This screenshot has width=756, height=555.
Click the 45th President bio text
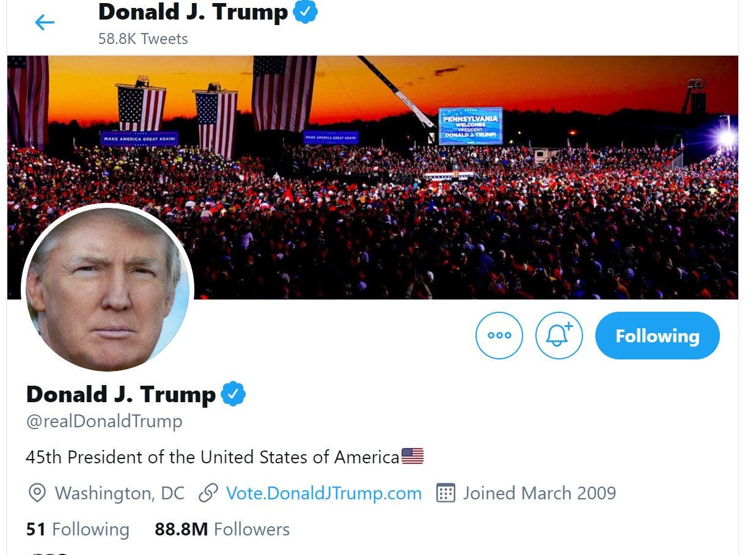[212, 457]
